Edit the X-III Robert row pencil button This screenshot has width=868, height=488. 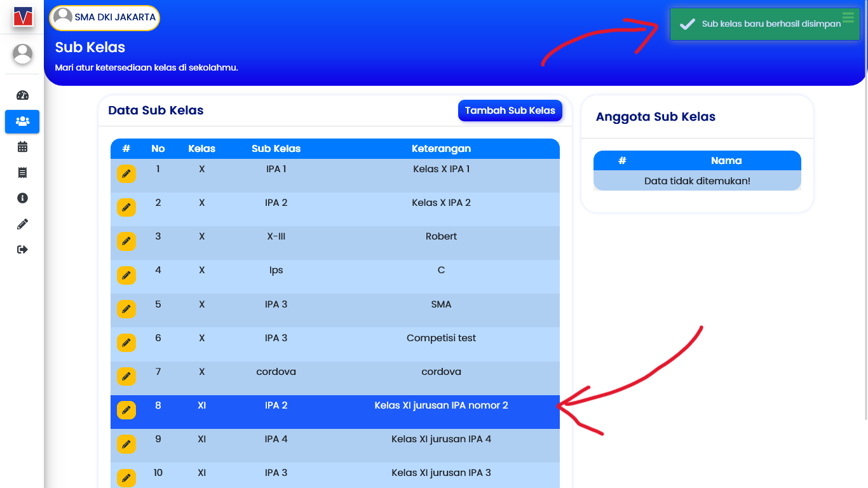pyautogui.click(x=126, y=241)
